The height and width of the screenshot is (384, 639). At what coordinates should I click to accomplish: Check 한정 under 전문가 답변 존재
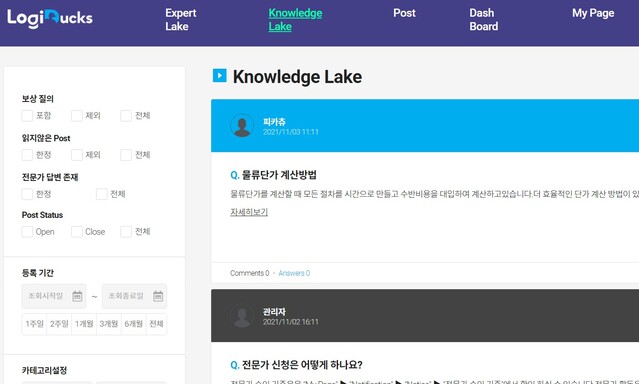click(x=27, y=194)
